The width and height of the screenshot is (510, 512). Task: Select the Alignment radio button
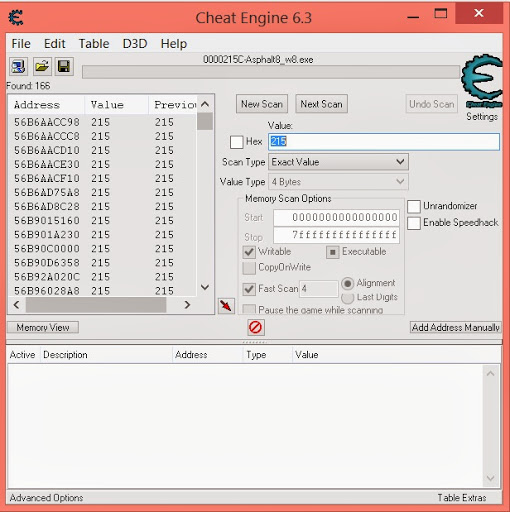click(347, 284)
